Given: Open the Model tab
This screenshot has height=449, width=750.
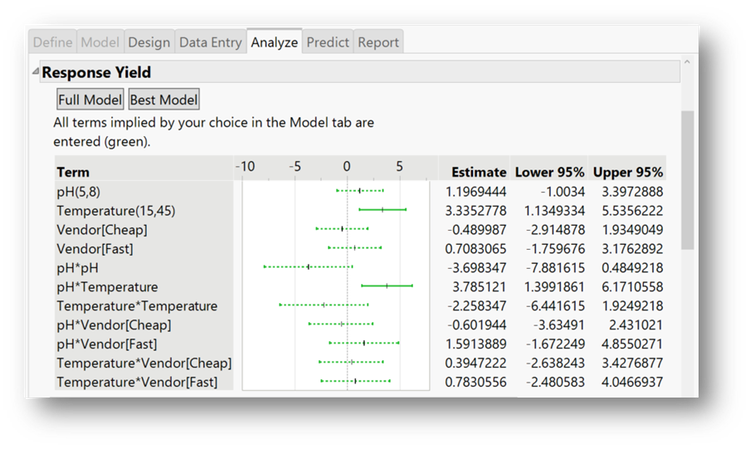Looking at the screenshot, I should 103,42.
